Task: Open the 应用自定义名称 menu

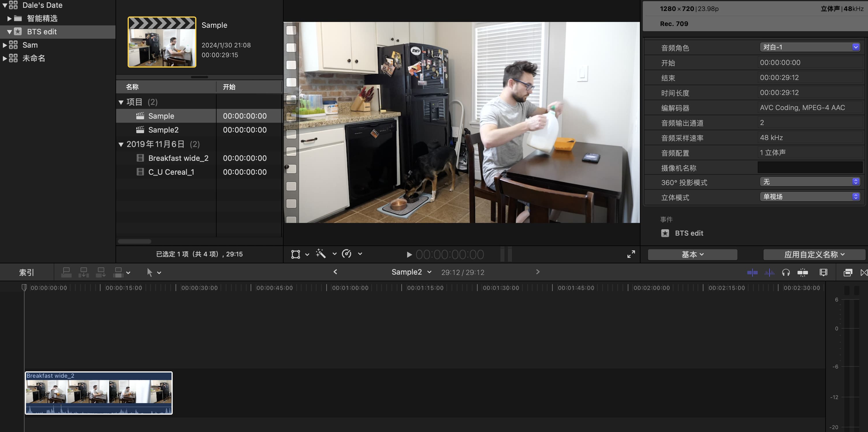Action: [x=814, y=254]
